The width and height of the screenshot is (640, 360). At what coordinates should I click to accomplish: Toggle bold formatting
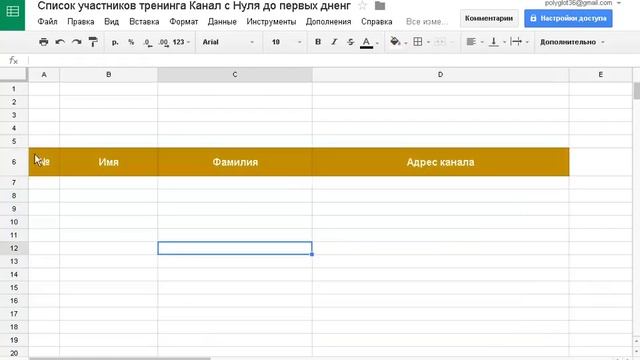318,42
